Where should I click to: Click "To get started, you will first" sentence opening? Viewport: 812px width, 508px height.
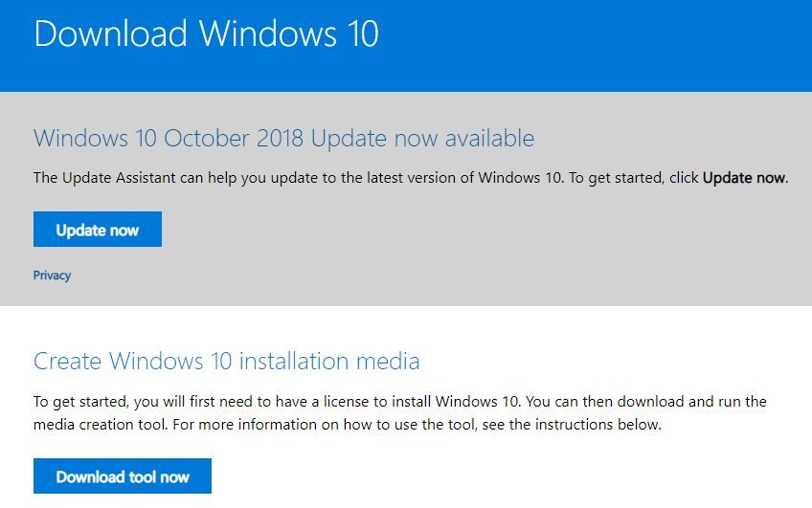point(124,402)
